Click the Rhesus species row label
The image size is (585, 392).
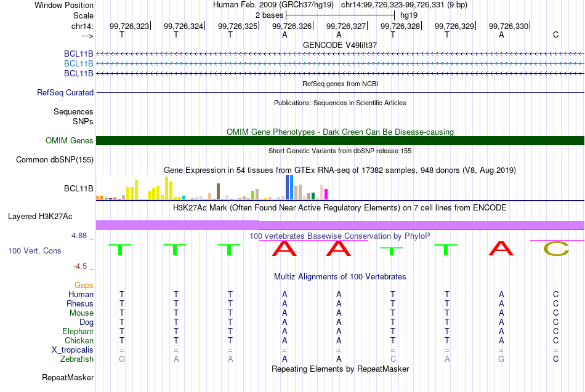[80, 304]
